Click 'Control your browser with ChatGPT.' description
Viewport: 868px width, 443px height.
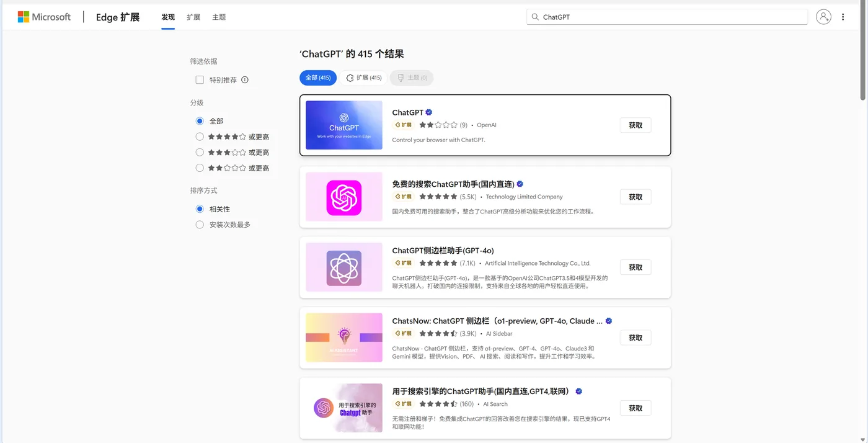[x=438, y=140]
